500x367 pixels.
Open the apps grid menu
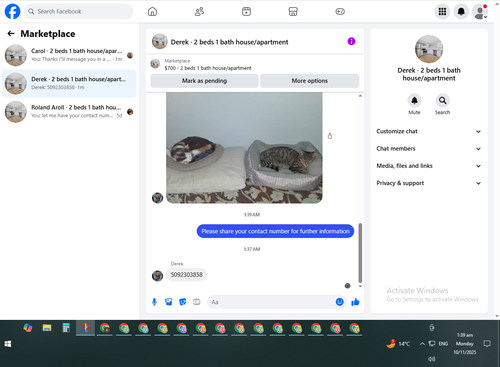coord(442,12)
